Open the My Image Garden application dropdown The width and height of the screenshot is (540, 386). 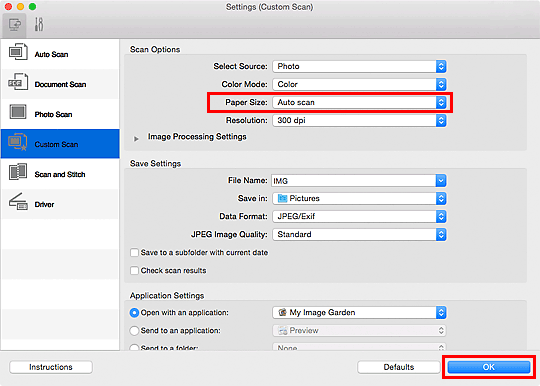[359, 313]
